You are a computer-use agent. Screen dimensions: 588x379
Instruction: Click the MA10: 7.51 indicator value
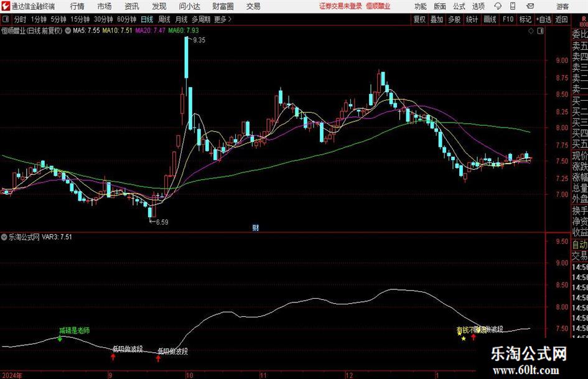pyautogui.click(x=118, y=30)
